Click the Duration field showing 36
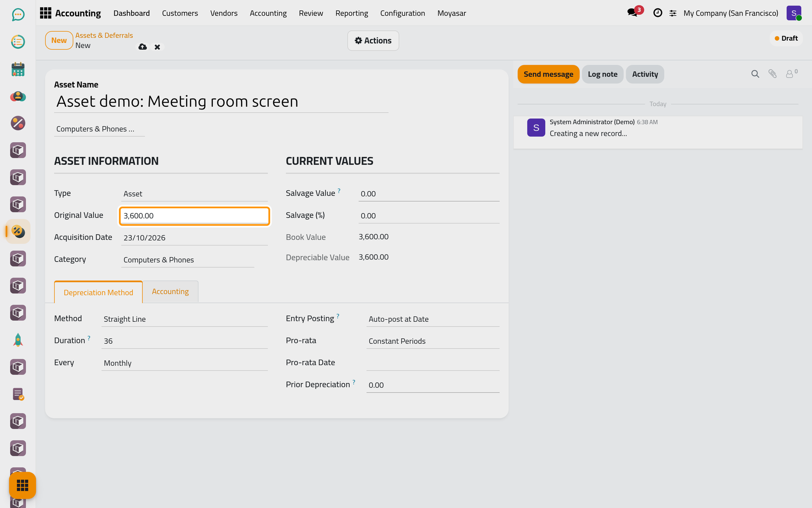This screenshot has height=508, width=812. click(x=184, y=341)
